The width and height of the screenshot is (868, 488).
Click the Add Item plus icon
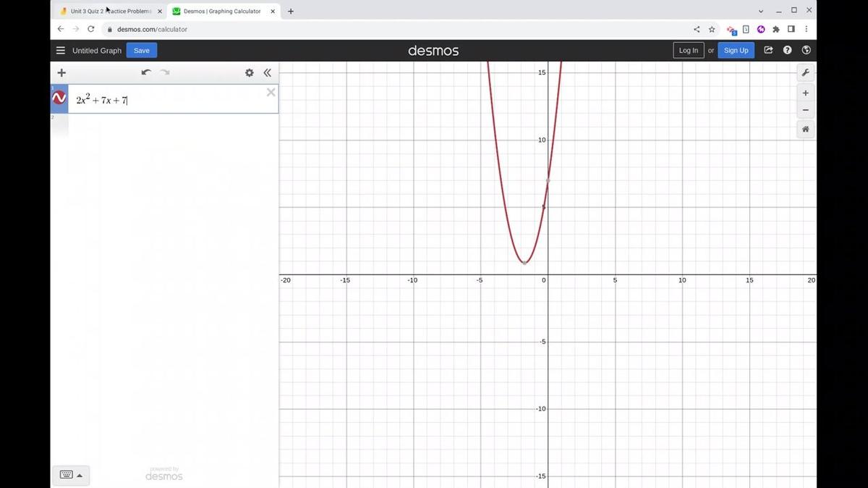(x=61, y=72)
